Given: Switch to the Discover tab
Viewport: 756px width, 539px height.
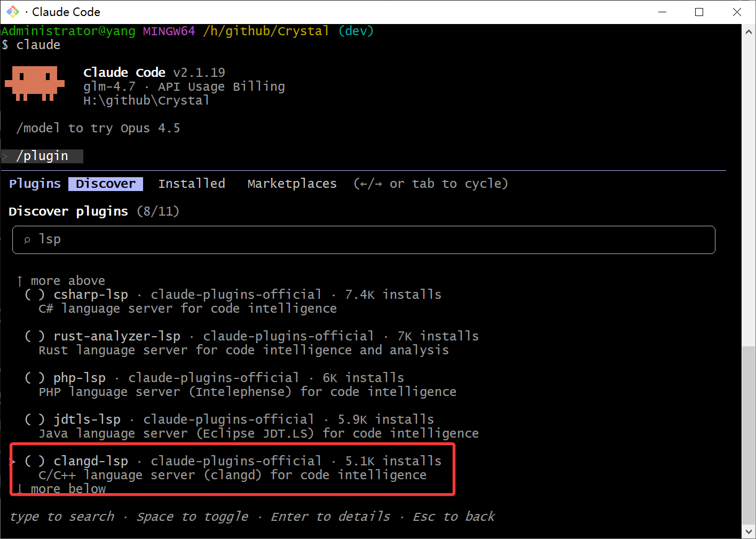Looking at the screenshot, I should pyautogui.click(x=106, y=184).
